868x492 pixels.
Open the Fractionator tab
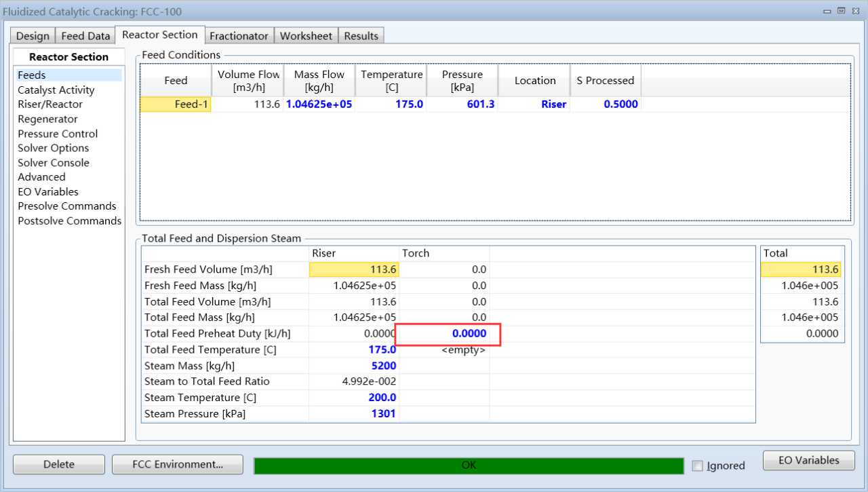(239, 36)
